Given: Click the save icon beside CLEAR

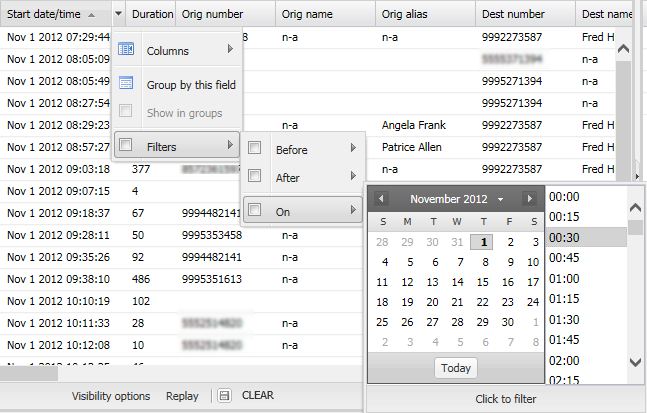Looking at the screenshot, I should point(225,396).
